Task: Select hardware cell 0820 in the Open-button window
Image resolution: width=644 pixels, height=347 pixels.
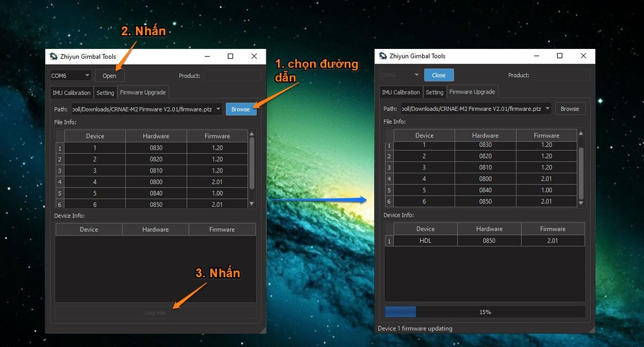Action: (156, 159)
